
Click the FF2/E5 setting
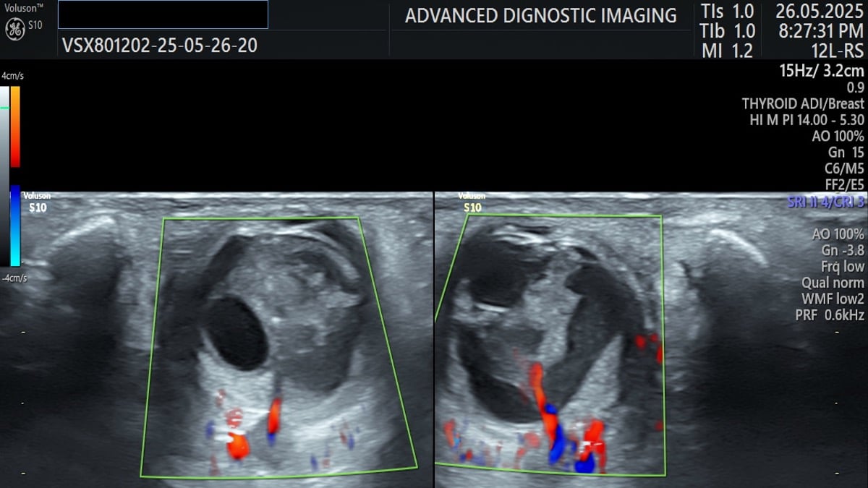tap(844, 184)
